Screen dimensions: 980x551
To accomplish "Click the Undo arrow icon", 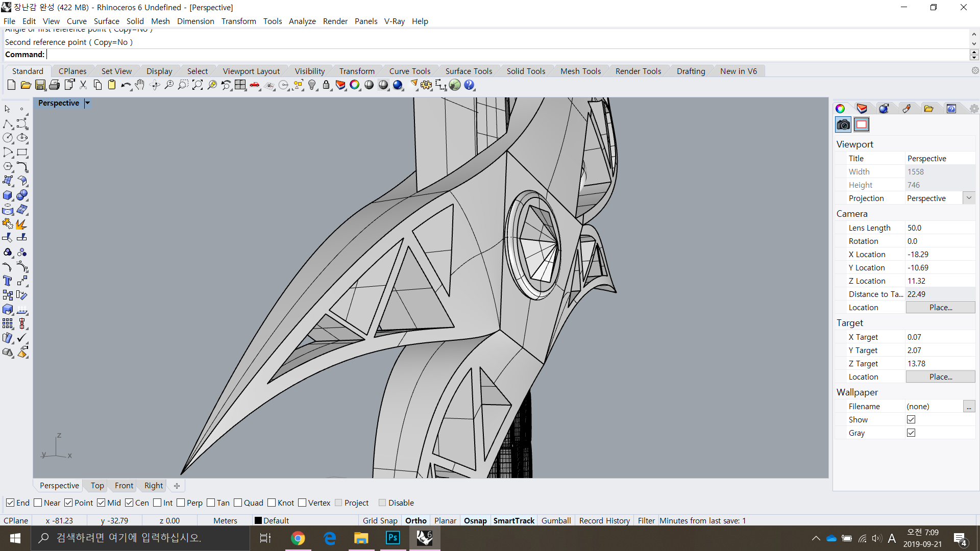I will click(125, 85).
